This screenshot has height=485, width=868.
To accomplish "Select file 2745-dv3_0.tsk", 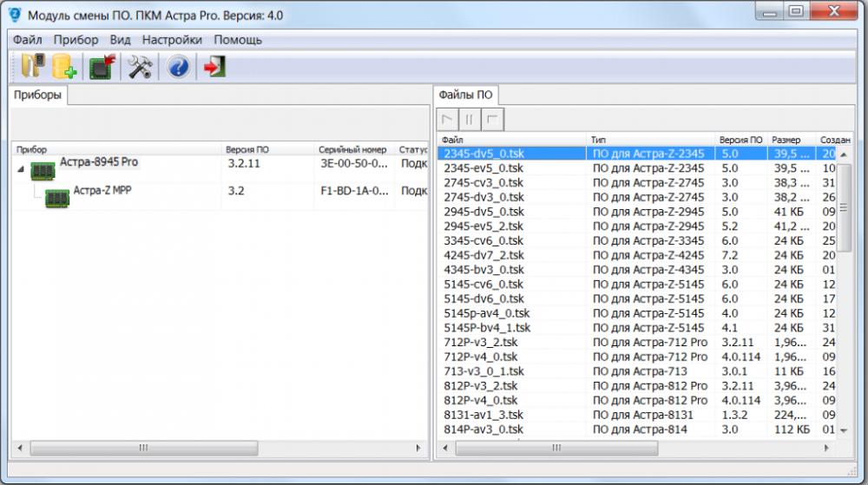I will (483, 197).
